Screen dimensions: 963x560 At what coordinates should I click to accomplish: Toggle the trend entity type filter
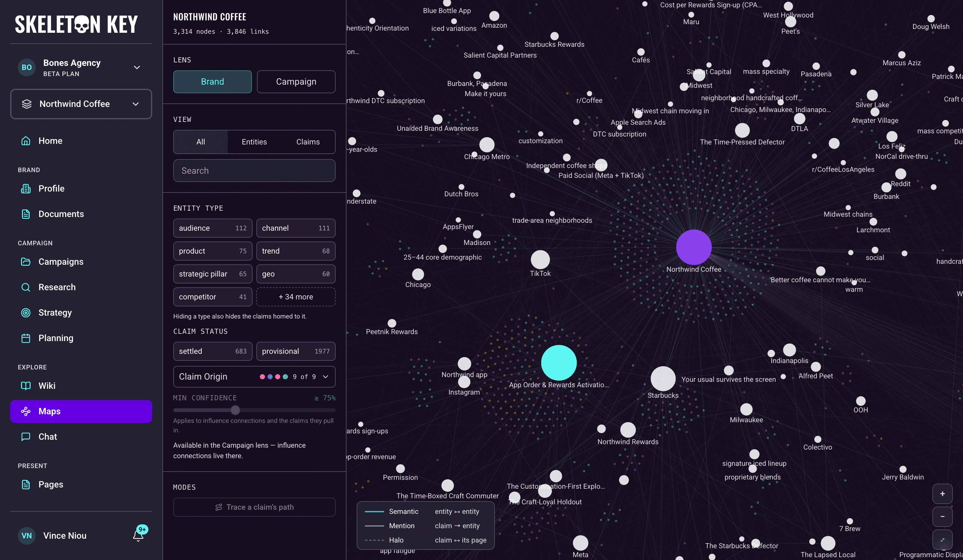(x=296, y=251)
